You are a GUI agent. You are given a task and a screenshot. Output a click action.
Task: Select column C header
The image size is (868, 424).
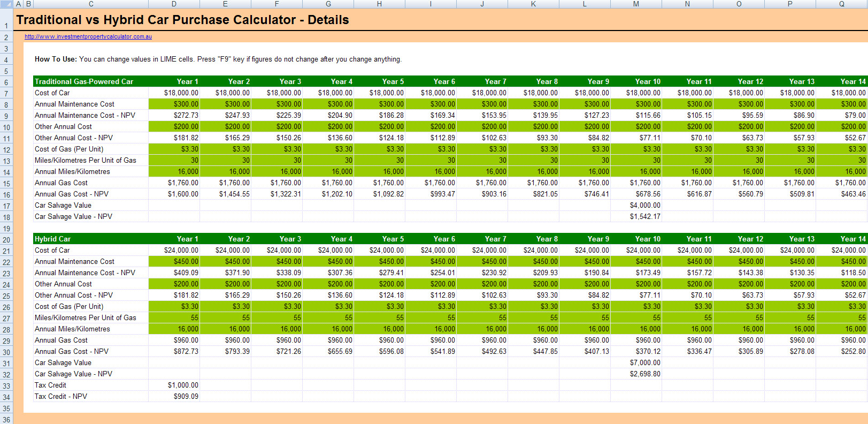[91, 4]
